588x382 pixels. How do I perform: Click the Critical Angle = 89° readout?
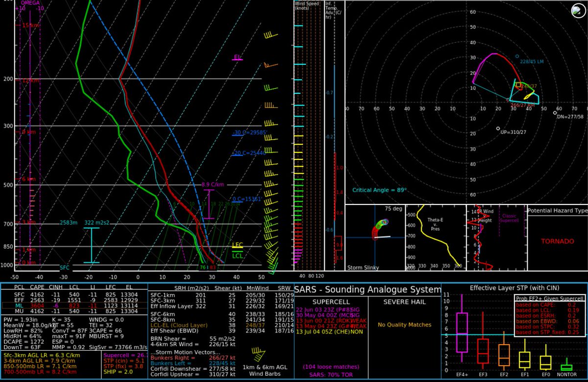[379, 190]
